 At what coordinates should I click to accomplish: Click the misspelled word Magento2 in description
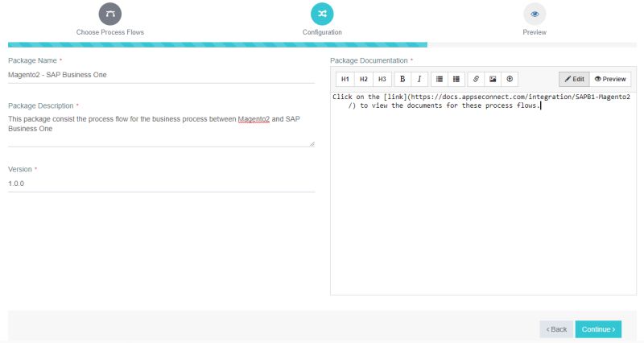254,119
